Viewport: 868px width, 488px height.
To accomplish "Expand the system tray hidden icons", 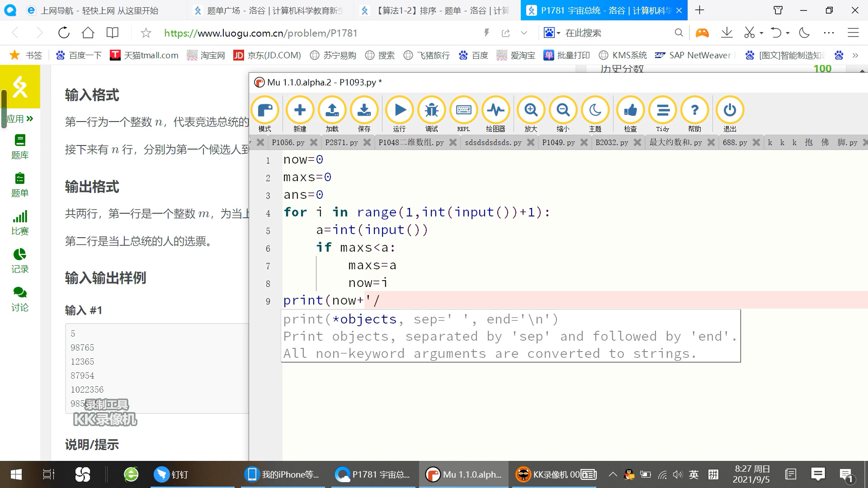I will [613, 474].
